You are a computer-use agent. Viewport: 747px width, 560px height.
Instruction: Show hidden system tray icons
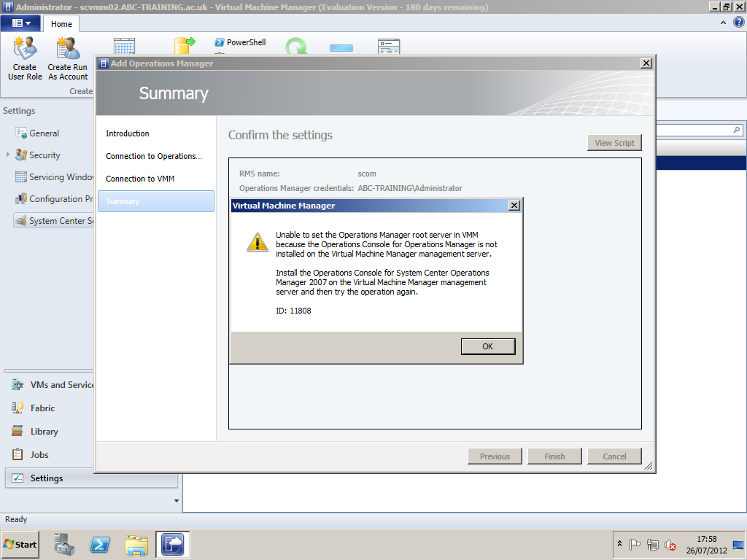pyautogui.click(x=619, y=544)
